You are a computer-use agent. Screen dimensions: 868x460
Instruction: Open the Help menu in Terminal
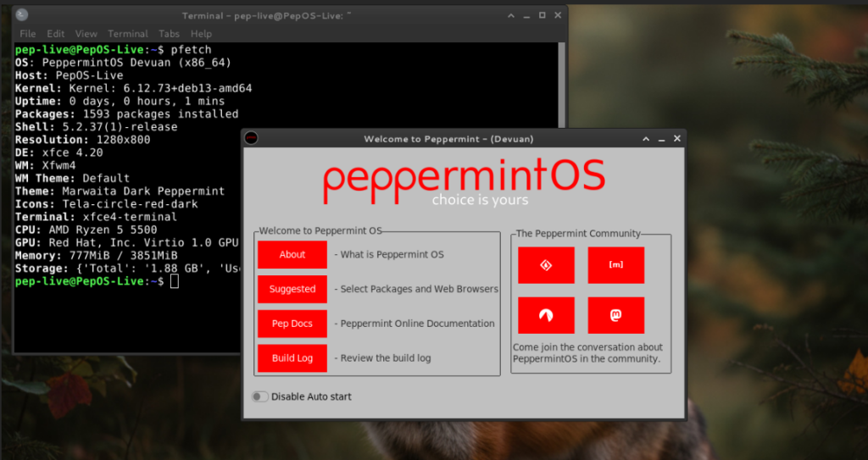point(201,34)
